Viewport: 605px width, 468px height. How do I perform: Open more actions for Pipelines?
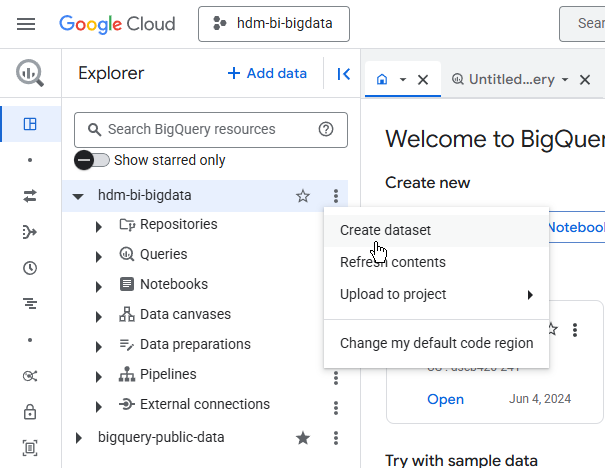(336, 378)
